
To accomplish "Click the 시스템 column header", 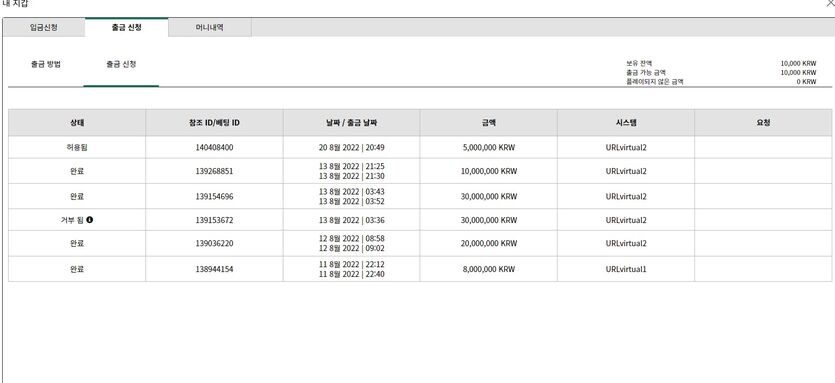I will (x=626, y=123).
